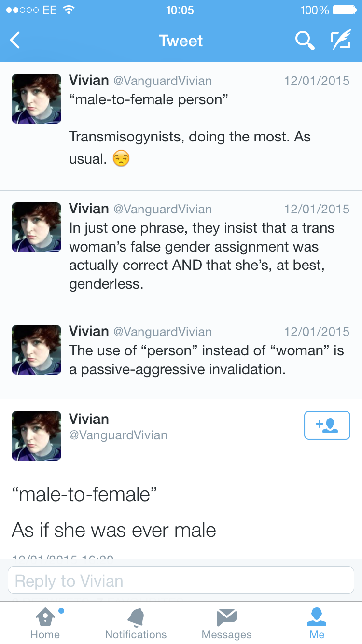
Task: Tap avatar on 'The use of person' tweet
Action: (37, 350)
